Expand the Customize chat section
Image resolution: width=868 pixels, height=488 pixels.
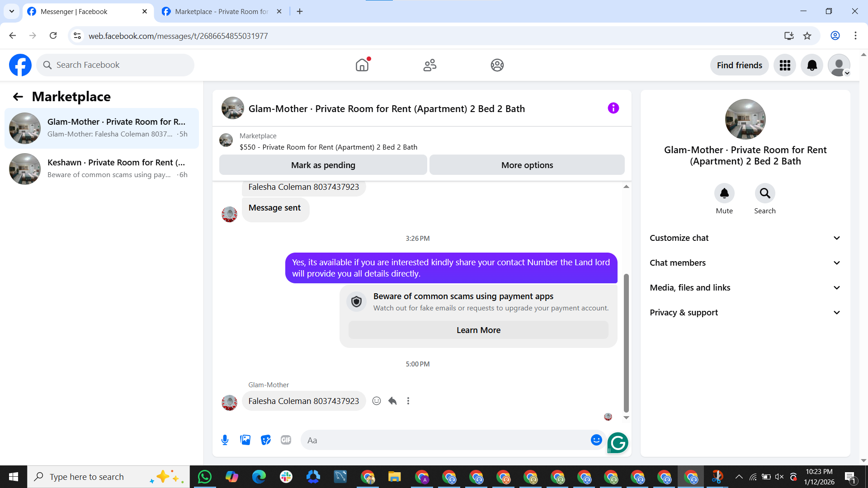point(745,238)
